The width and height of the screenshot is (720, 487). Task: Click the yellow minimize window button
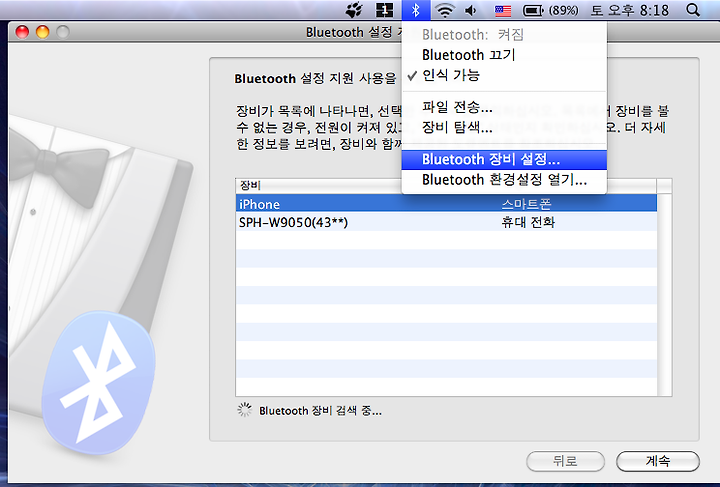42,32
